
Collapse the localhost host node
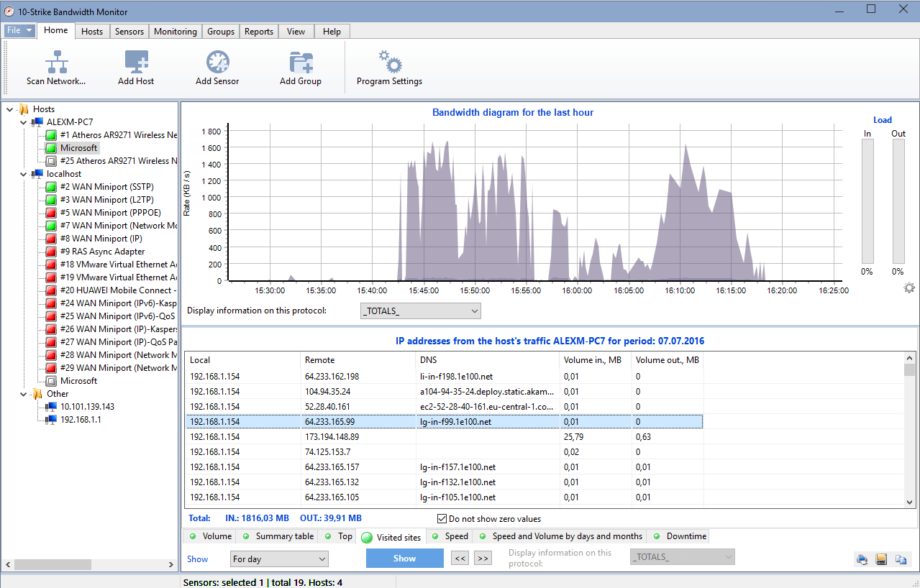[23, 174]
